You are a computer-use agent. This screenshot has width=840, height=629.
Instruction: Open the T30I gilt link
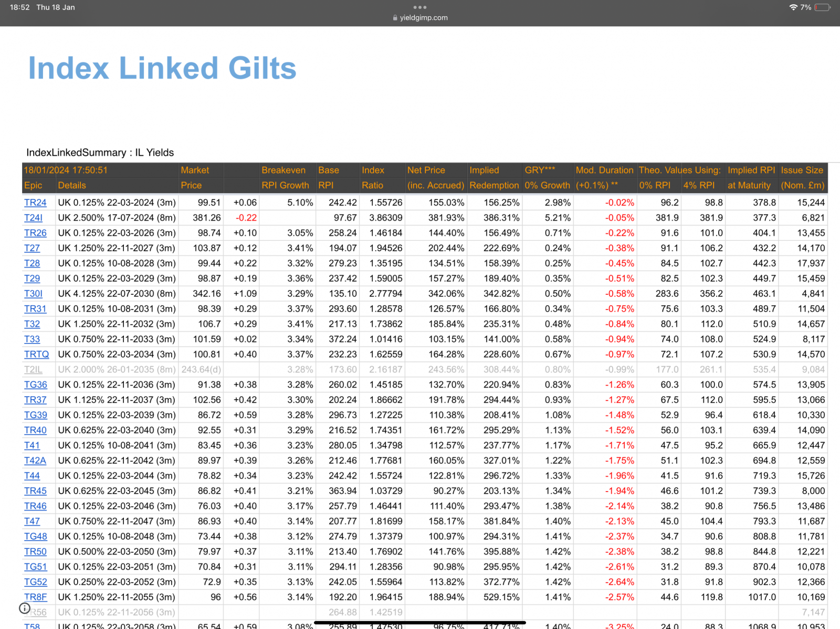tap(33, 294)
